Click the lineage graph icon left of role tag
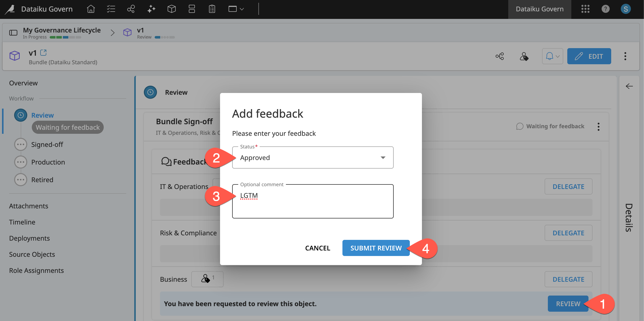This screenshot has height=321, width=644. 499,56
